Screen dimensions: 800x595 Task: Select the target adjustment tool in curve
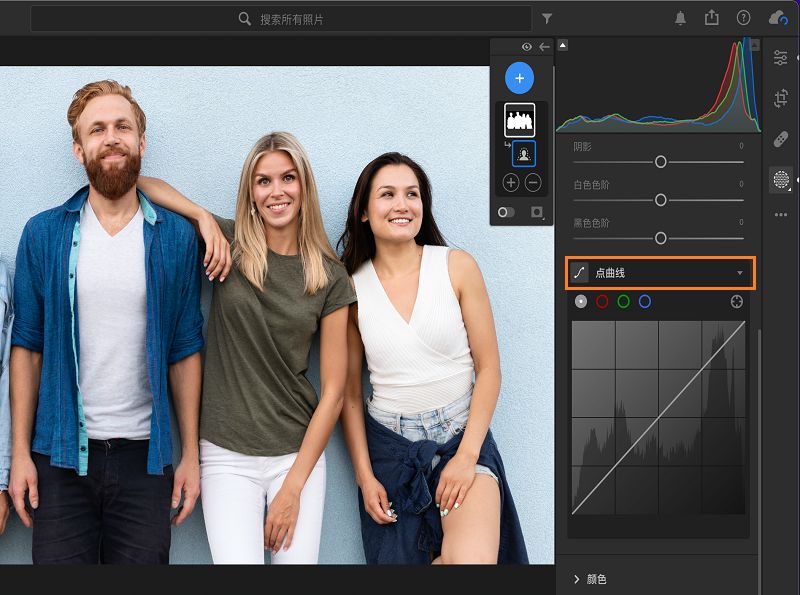coord(737,301)
